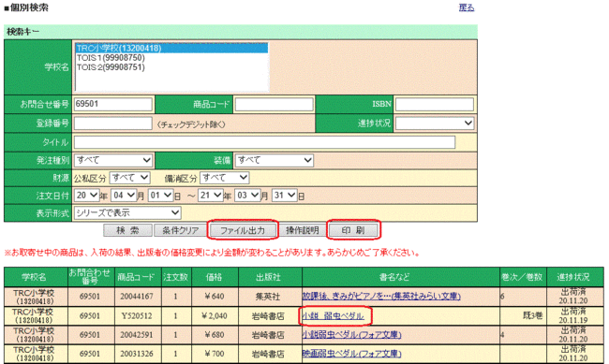Open end month dropdown showing 03
609x364 pixels.
click(247, 196)
